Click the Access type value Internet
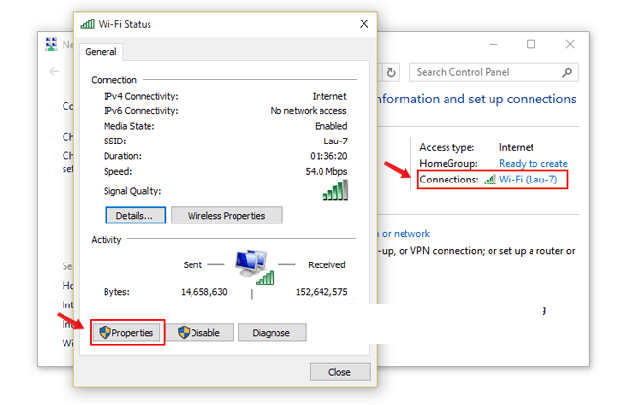The width and height of the screenshot is (640, 405). click(516, 147)
